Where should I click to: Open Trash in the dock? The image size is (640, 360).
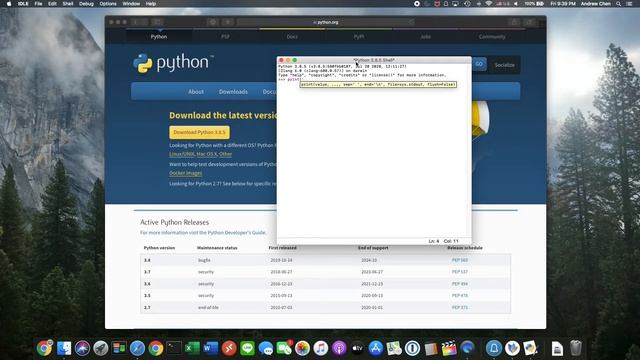point(576,348)
